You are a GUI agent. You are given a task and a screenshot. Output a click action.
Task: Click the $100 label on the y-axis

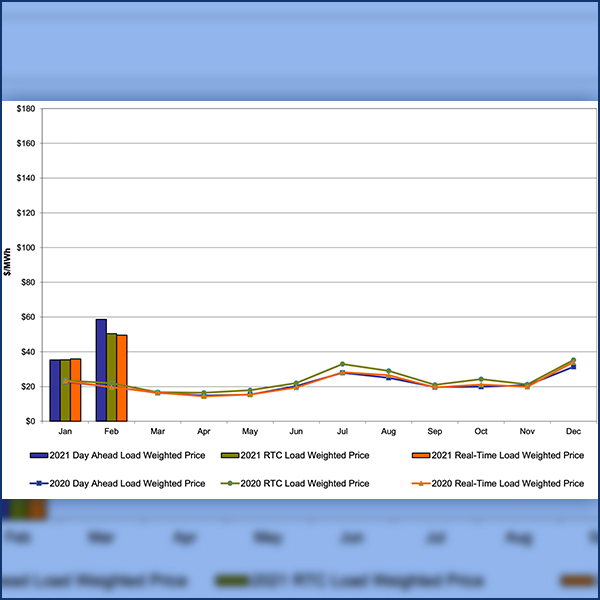pos(26,248)
